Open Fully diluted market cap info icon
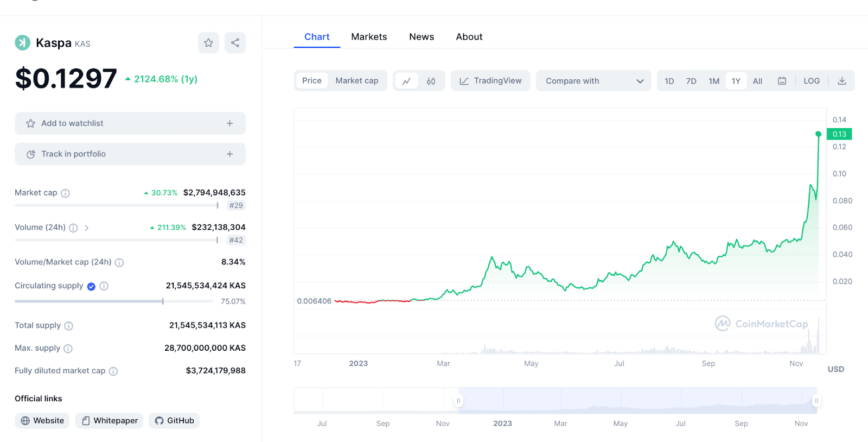 113,371
